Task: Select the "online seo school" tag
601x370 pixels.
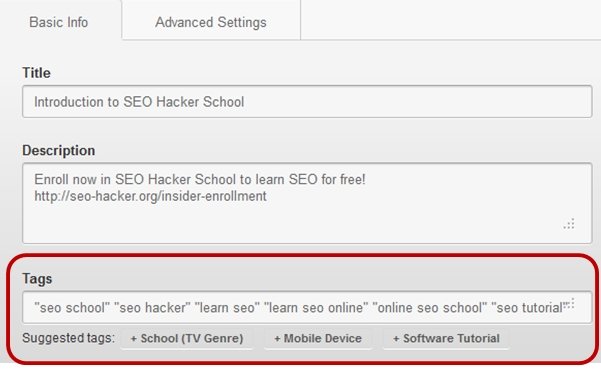Action: coord(430,308)
